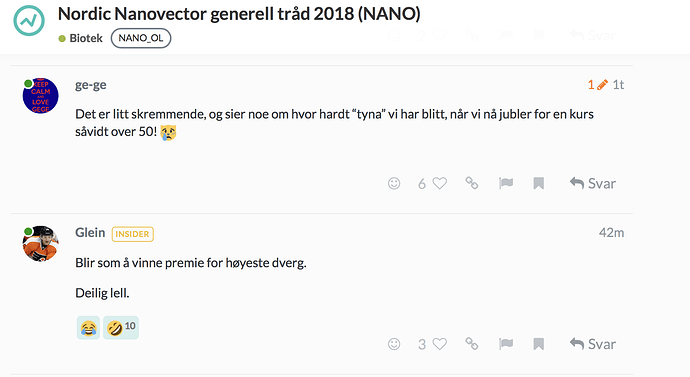Toggle the tears of joy reaction
The image size is (690, 377).
point(88,328)
